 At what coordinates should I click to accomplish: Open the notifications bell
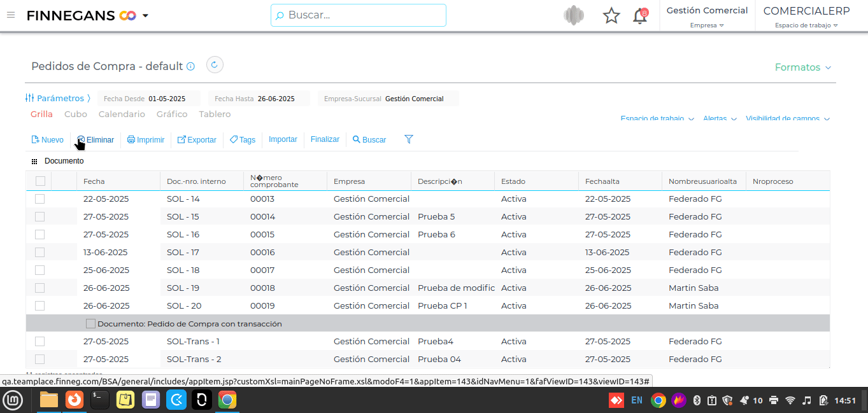(640, 16)
